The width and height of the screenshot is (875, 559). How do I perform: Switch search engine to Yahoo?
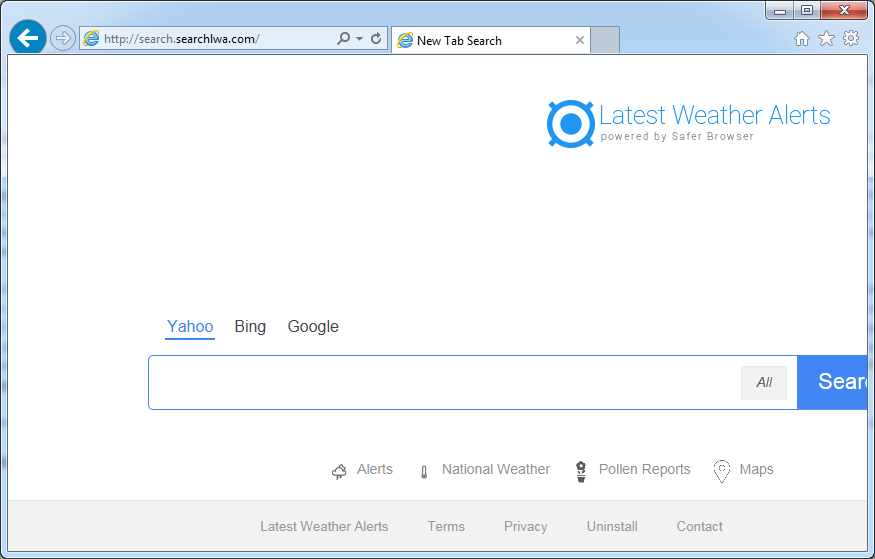pos(190,326)
